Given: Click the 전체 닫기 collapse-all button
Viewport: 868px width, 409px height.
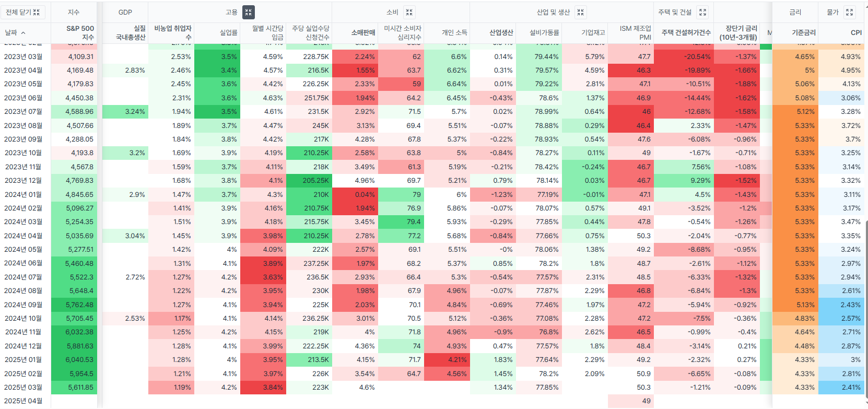Looking at the screenshot, I should (x=23, y=12).
